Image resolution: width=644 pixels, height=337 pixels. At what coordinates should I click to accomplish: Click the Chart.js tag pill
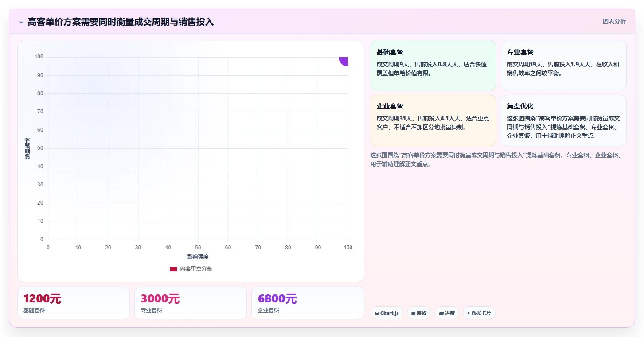point(387,313)
